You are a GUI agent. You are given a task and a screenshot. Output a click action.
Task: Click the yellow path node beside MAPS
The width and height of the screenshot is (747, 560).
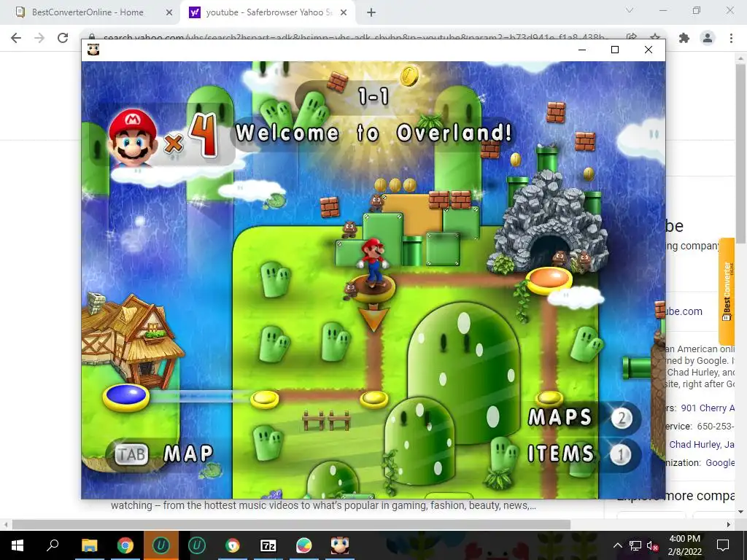[549, 398]
